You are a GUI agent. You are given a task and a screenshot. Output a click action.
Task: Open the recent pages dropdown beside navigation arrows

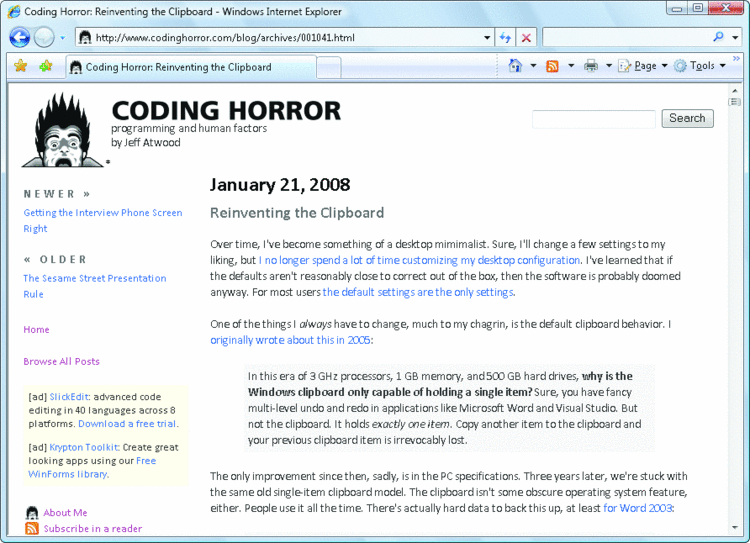point(63,37)
